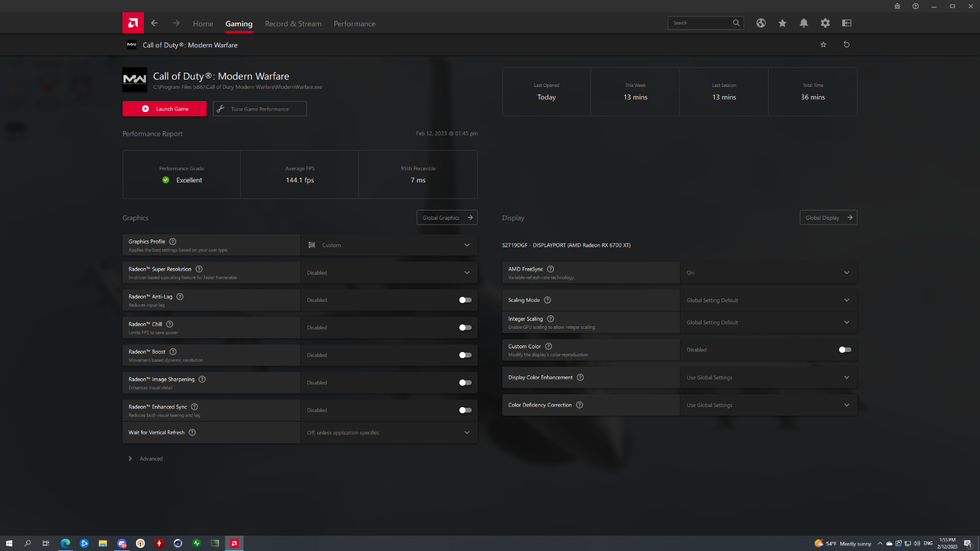The height and width of the screenshot is (551, 980).
Task: Open settings gear icon
Action: point(825,23)
